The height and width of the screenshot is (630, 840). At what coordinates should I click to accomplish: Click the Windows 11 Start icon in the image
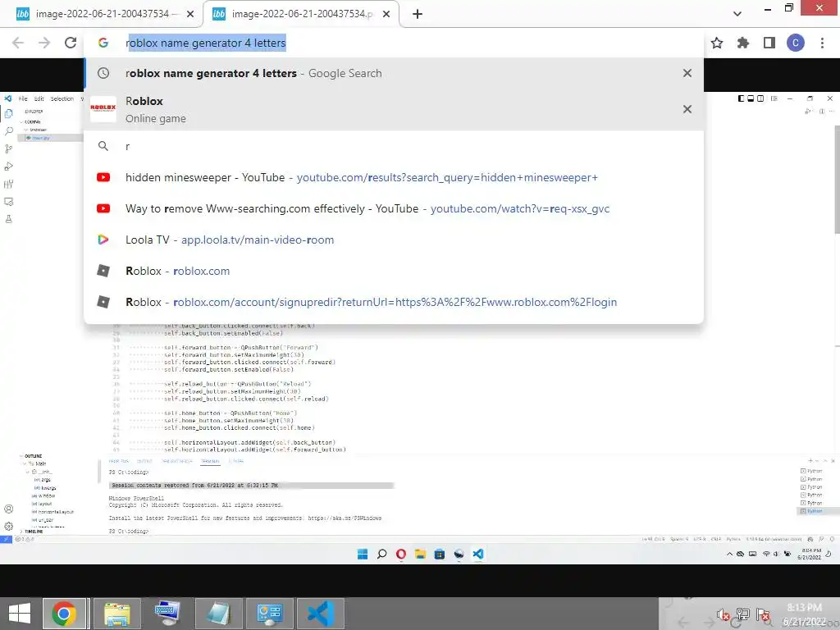[x=363, y=554]
